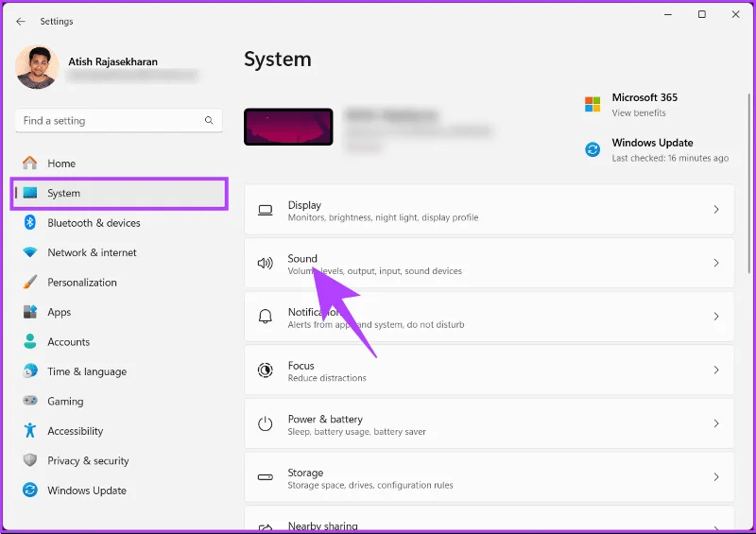Click the Accounts person icon
Screen dimensions: 756x534
point(30,341)
